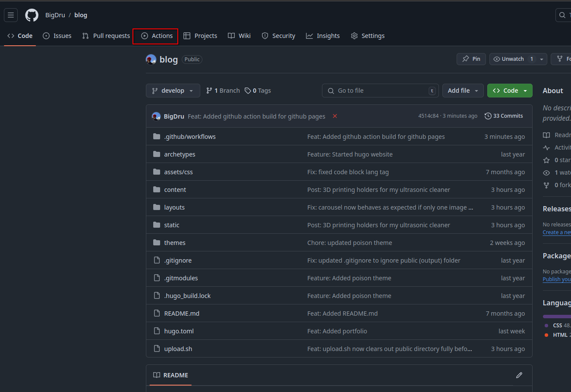Click the red failed check X icon
The image size is (571, 392).
point(335,116)
